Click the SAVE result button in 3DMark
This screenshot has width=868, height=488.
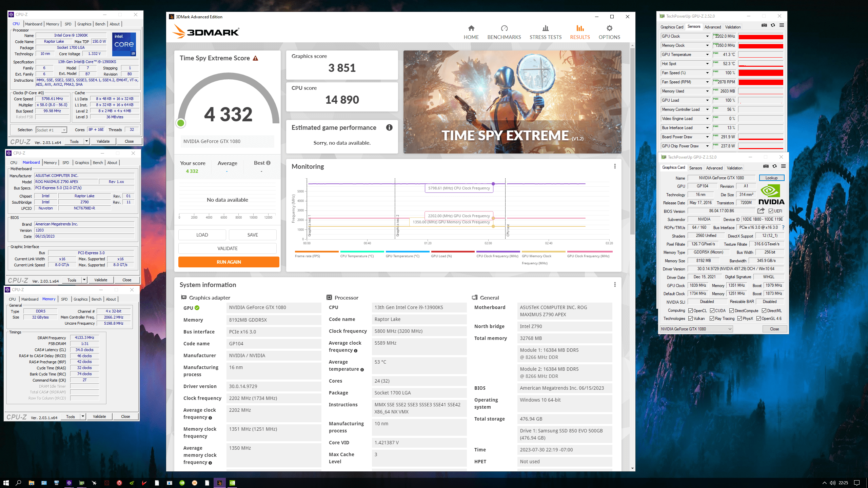click(253, 235)
